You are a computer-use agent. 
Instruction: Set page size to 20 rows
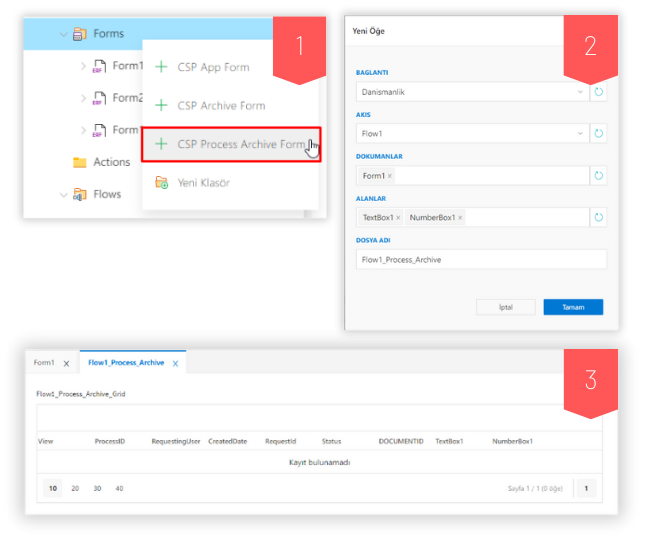75,488
